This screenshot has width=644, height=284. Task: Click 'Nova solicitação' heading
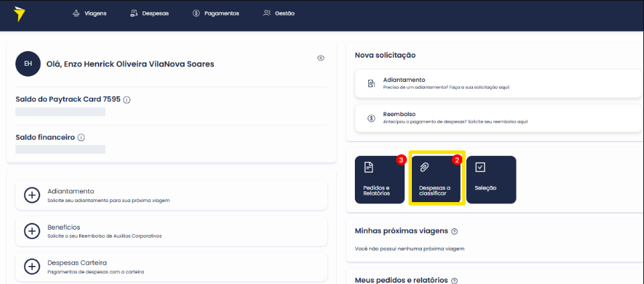coord(385,55)
